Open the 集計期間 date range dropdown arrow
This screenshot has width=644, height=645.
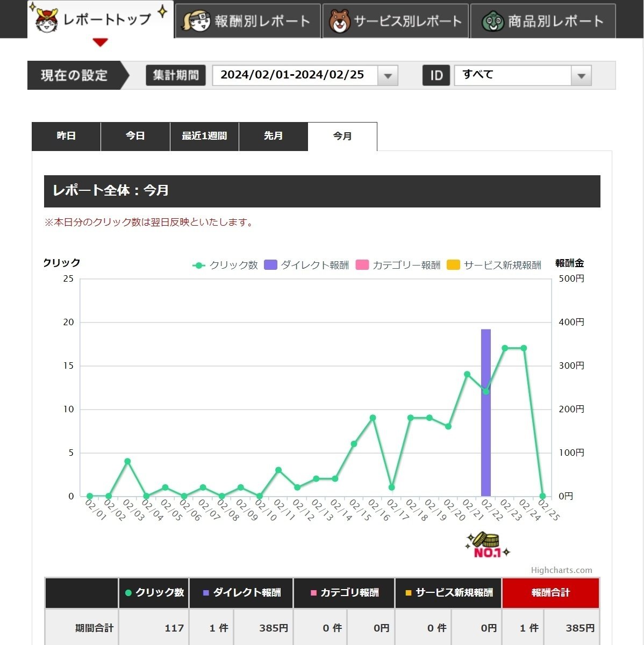pyautogui.click(x=388, y=76)
